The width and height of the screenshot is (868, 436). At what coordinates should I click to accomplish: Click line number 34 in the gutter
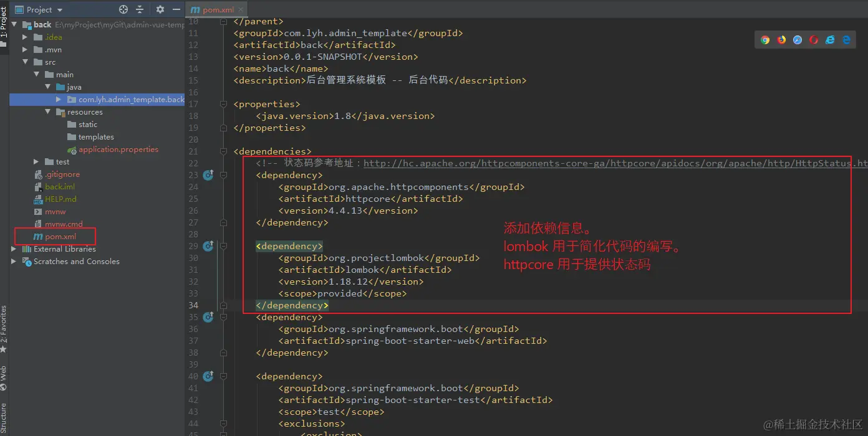(193, 305)
